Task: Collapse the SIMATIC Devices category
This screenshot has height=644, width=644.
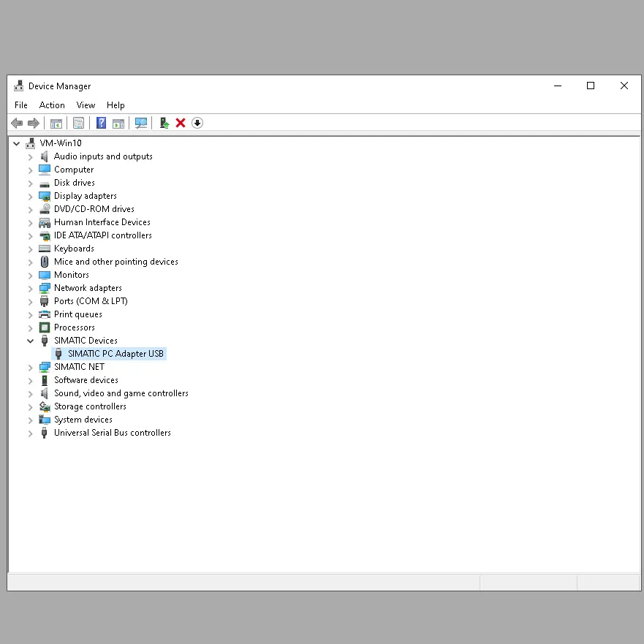Action: tap(30, 341)
